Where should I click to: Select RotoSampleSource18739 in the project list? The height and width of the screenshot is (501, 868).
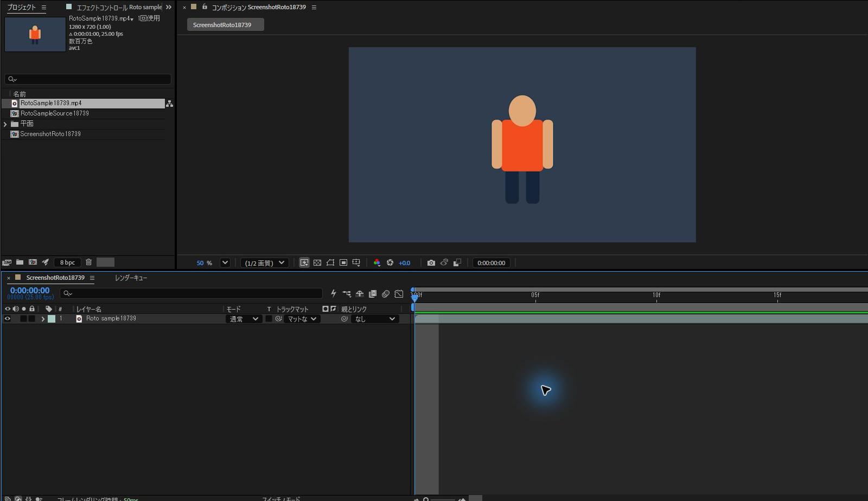click(55, 113)
